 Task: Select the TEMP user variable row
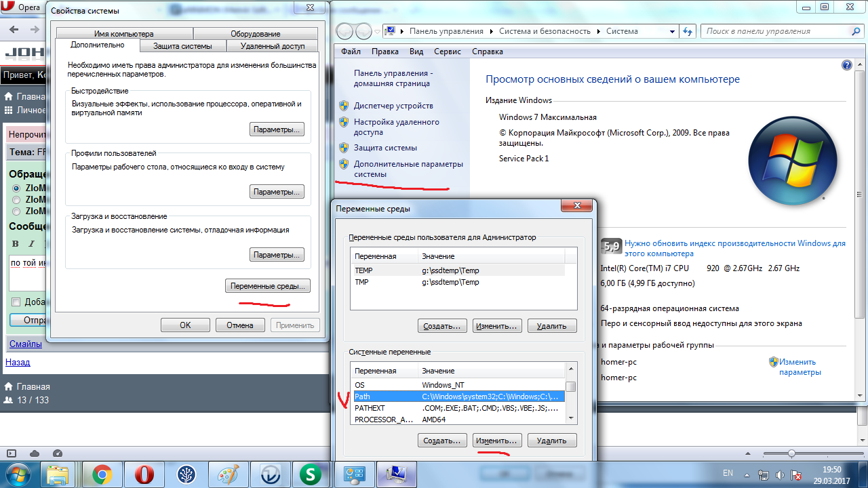pos(458,270)
